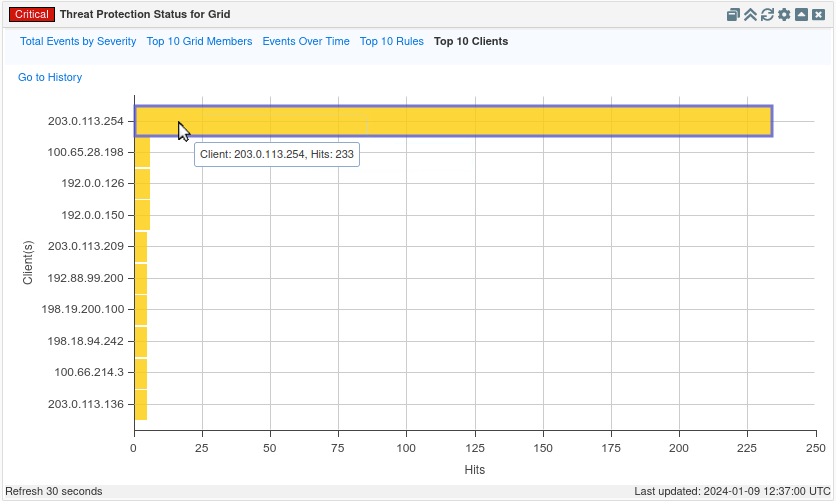836x501 pixels.
Task: Open the Top 10 Grid Members tab
Action: click(x=199, y=42)
